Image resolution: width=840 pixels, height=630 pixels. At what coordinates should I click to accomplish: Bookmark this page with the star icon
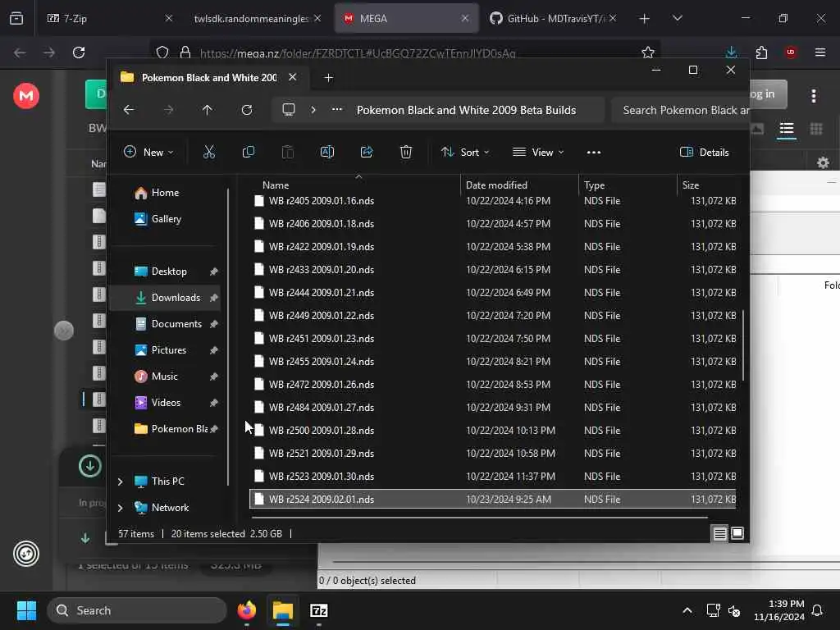coord(648,52)
